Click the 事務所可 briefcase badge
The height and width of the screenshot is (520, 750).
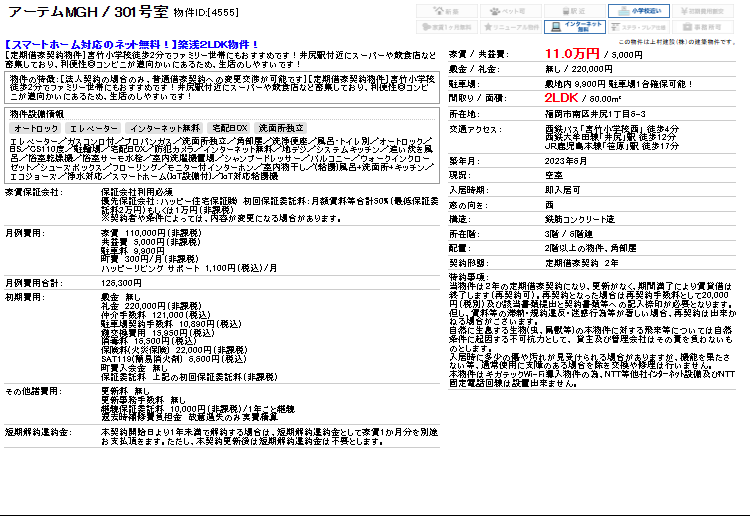(703, 27)
